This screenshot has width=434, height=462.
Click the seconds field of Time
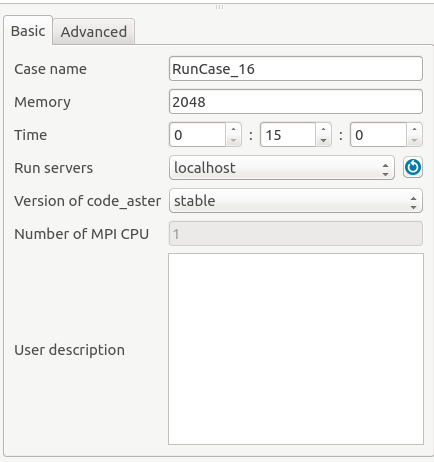[378, 135]
